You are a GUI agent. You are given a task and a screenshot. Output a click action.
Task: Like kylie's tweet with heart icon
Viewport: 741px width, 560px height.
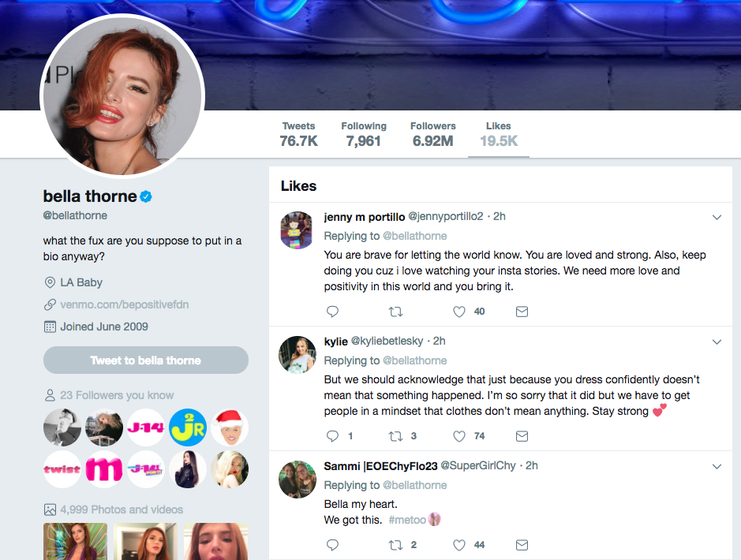[x=459, y=436]
